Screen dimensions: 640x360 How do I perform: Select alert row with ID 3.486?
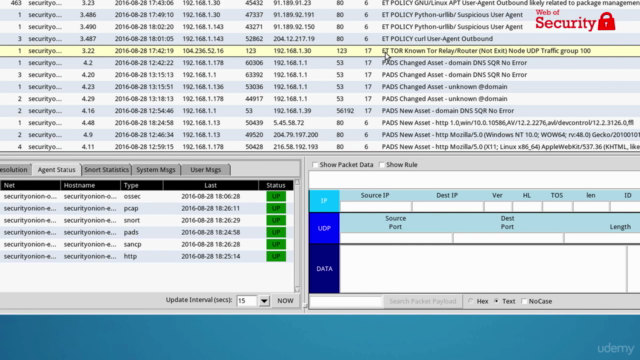(320, 15)
